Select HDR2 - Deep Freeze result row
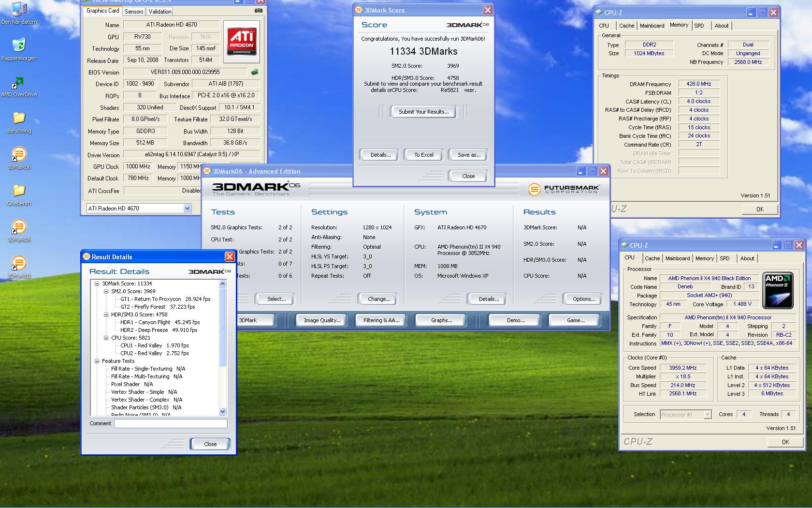 pyautogui.click(x=159, y=330)
